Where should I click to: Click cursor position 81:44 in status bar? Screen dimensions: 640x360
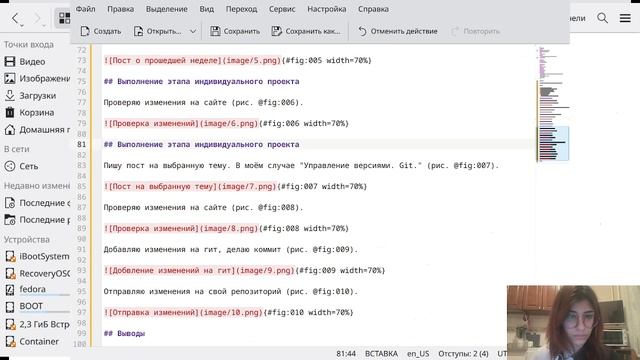pos(346,353)
